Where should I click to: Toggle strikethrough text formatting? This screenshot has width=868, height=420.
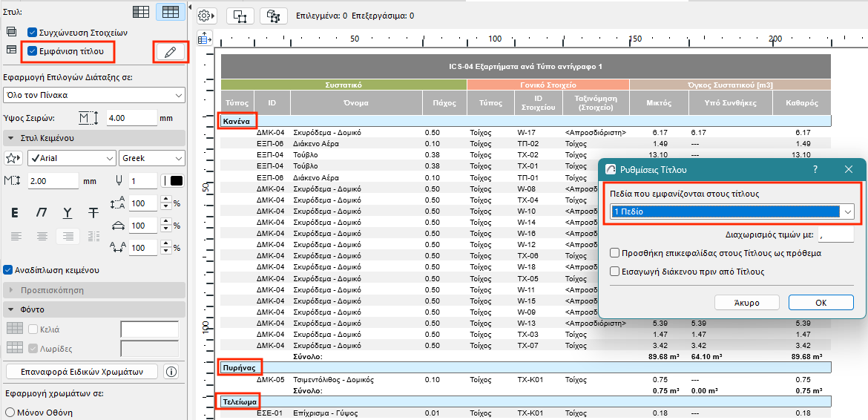click(93, 213)
